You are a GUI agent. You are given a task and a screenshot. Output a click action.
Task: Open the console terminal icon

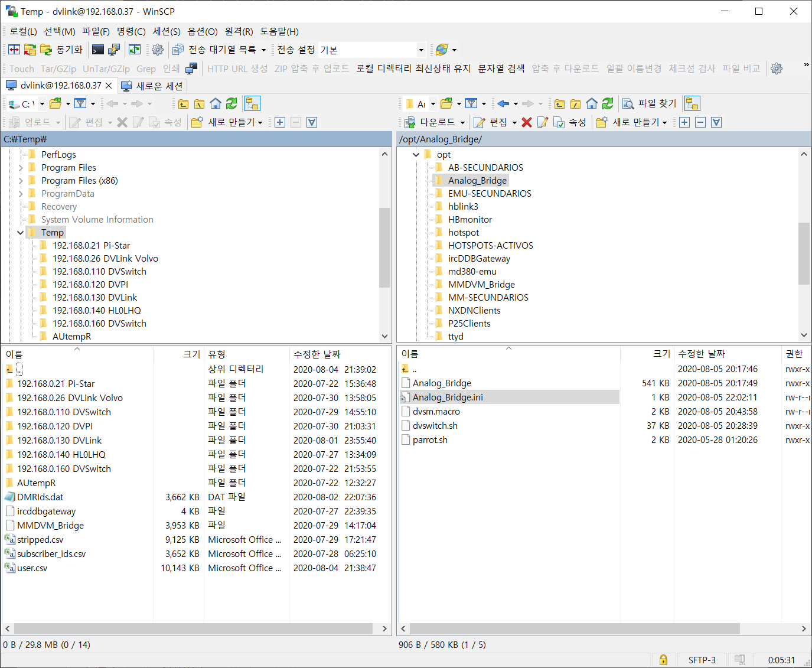[x=98, y=50]
